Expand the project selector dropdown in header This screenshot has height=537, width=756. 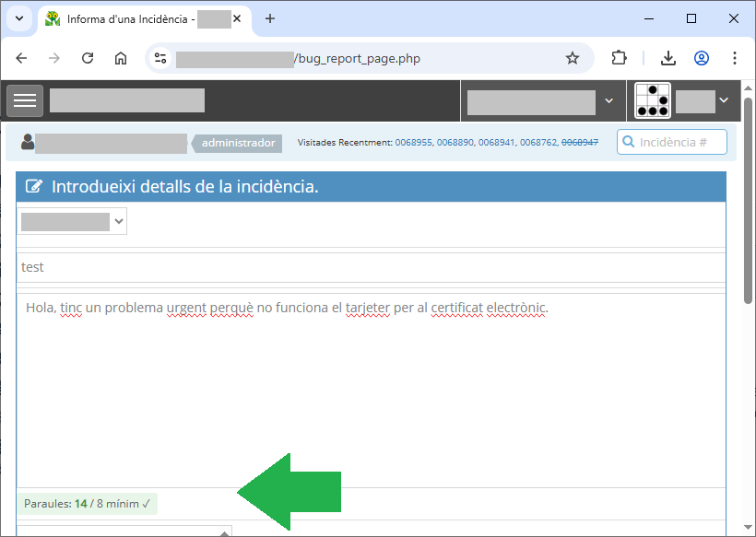[x=541, y=101]
